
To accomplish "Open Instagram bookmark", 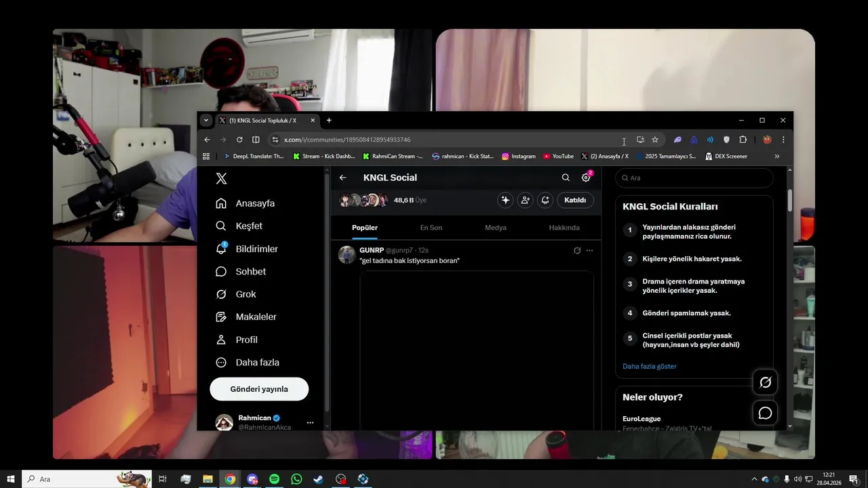I will pos(519,156).
